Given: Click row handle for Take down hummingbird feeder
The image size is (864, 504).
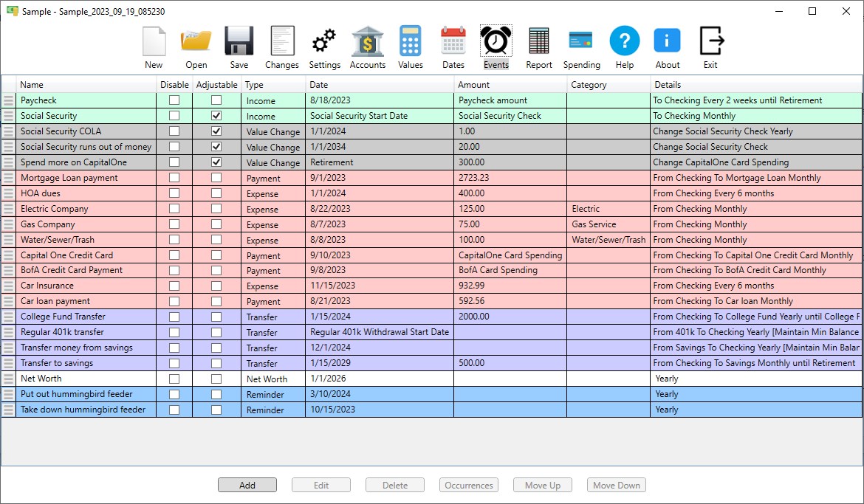Looking at the screenshot, I should pyautogui.click(x=8, y=410).
